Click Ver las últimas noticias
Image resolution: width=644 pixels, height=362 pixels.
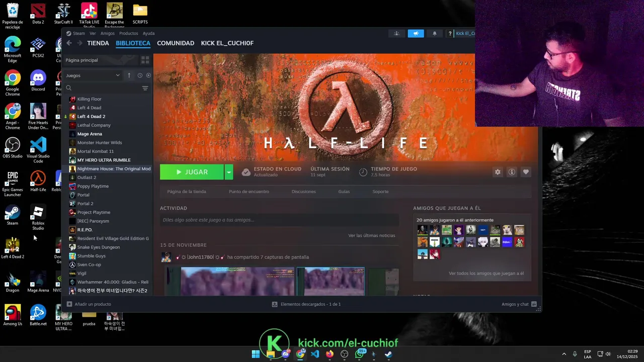(372, 235)
